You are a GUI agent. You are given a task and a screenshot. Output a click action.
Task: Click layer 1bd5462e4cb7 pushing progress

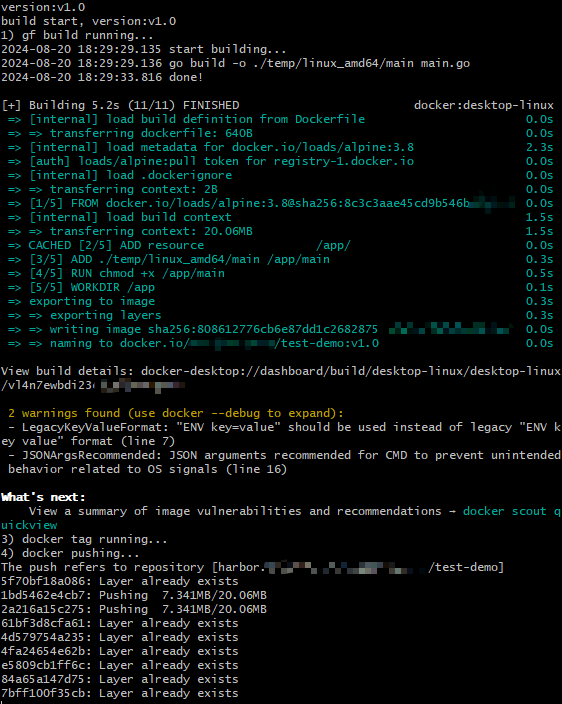click(134, 595)
